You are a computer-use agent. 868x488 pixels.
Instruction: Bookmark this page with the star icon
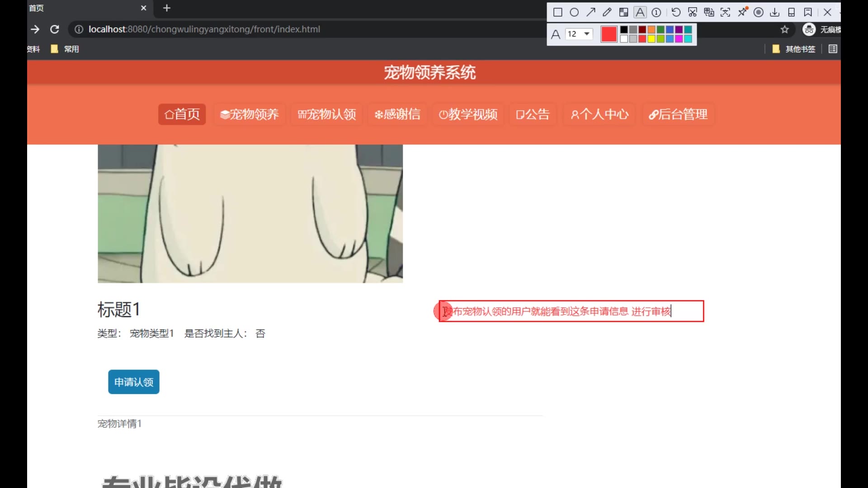pos(785,29)
